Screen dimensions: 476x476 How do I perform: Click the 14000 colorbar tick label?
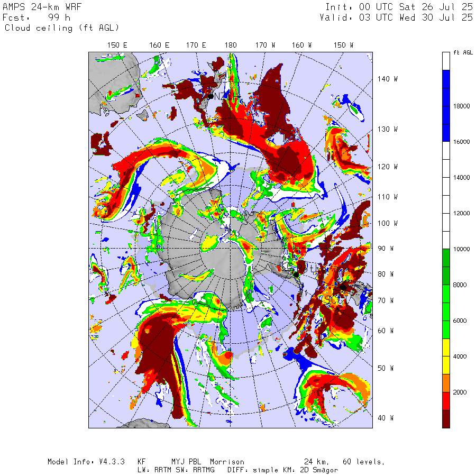pyautogui.click(x=461, y=178)
